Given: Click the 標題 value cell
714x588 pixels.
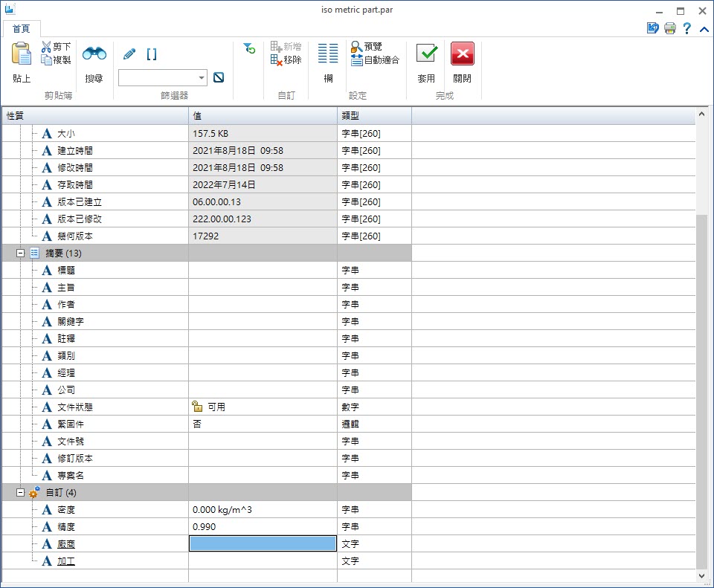Looking at the screenshot, I should (x=263, y=271).
